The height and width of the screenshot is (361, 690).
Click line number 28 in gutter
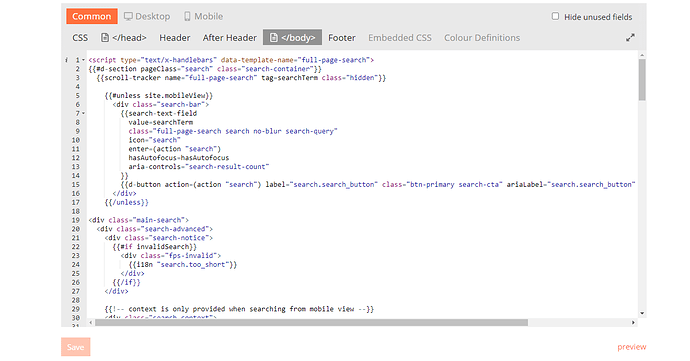(x=76, y=300)
